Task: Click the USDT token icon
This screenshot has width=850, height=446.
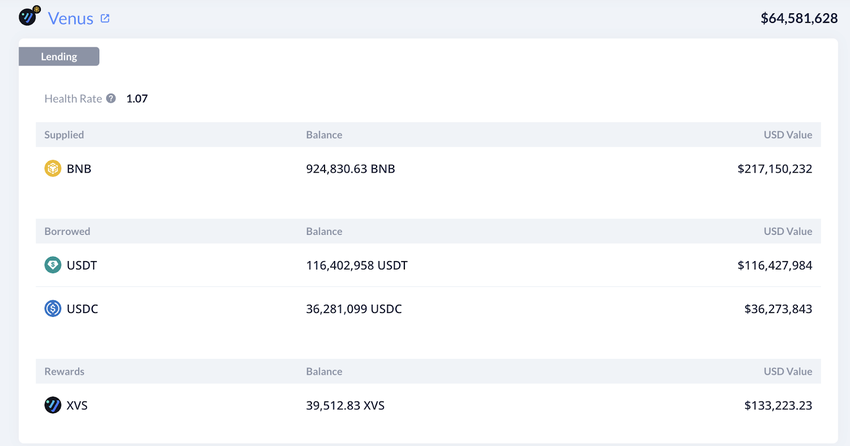Action: (x=53, y=265)
